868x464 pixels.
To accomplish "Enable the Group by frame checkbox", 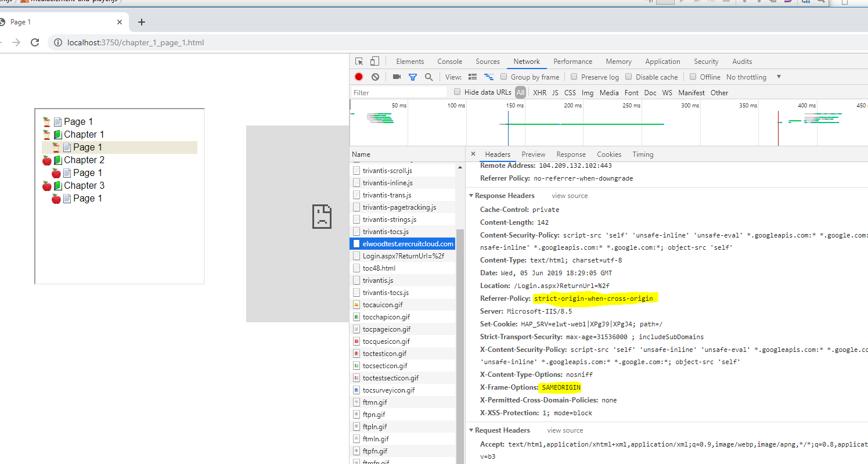I will pyautogui.click(x=504, y=77).
